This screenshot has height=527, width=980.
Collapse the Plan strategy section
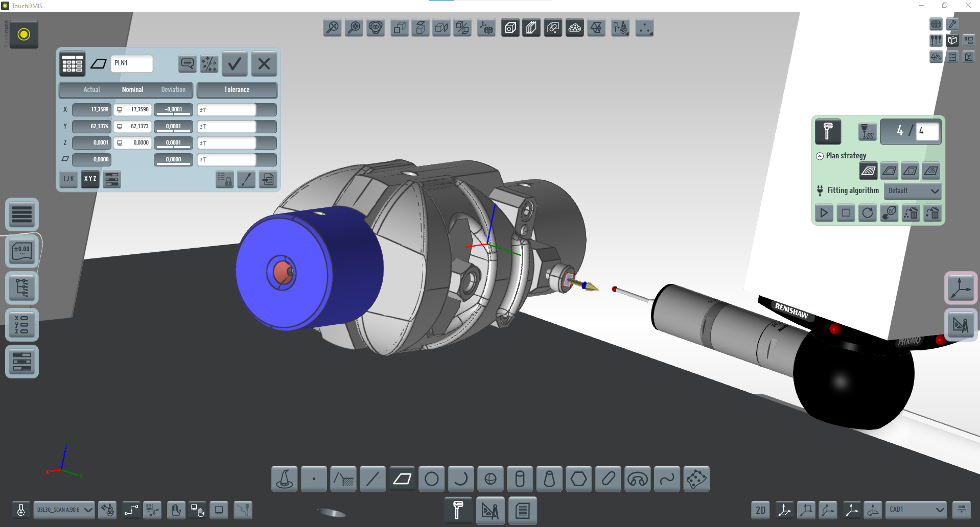point(820,156)
